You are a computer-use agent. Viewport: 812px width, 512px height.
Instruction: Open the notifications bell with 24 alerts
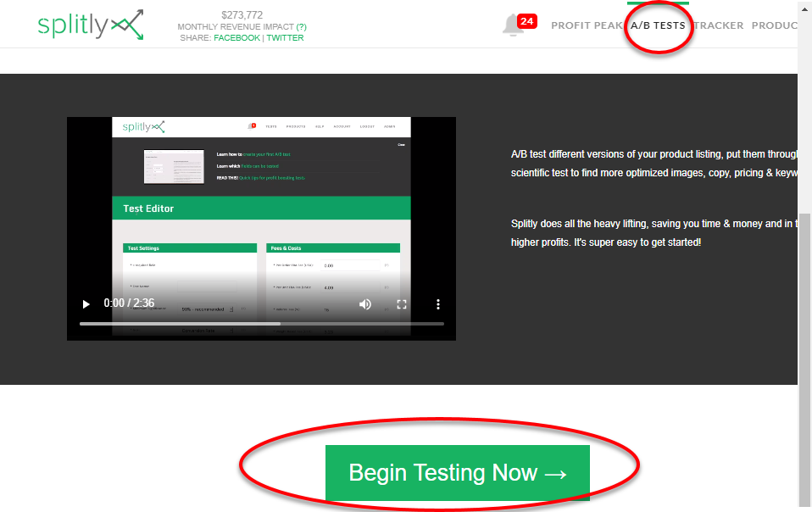click(519, 25)
